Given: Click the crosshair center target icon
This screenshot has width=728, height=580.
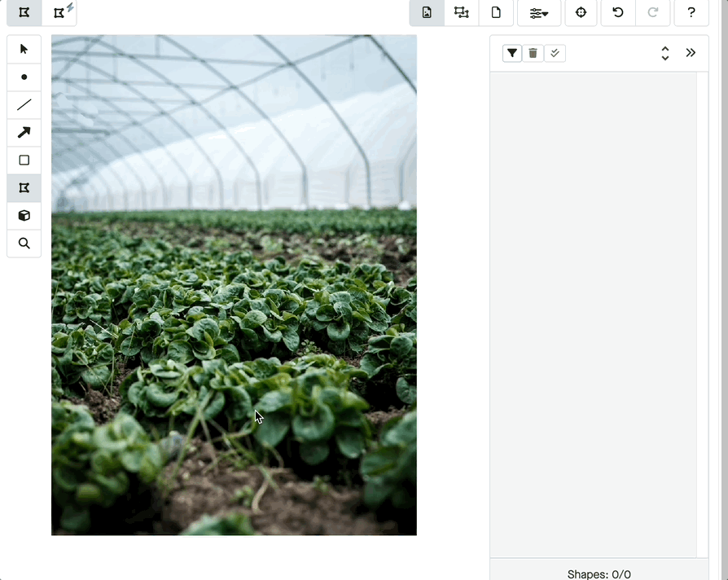Looking at the screenshot, I should (581, 12).
